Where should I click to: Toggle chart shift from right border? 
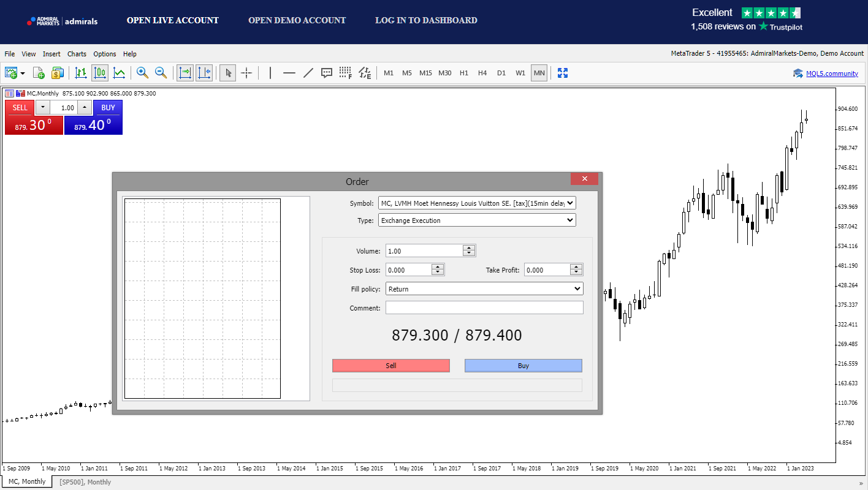(204, 73)
